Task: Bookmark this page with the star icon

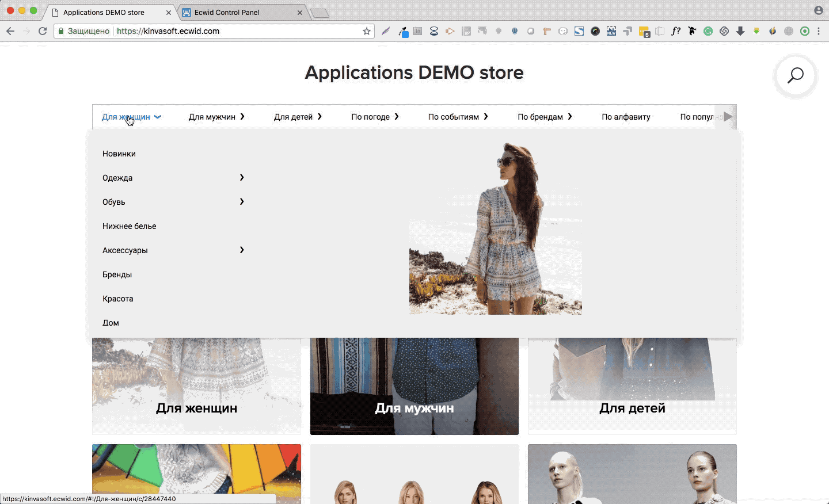Action: pos(367,31)
